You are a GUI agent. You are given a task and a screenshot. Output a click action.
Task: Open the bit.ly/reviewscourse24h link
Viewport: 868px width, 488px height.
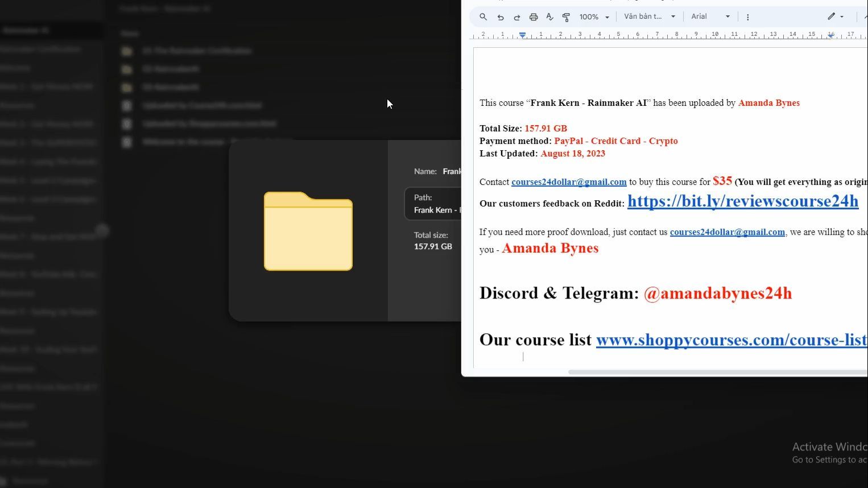(x=743, y=201)
